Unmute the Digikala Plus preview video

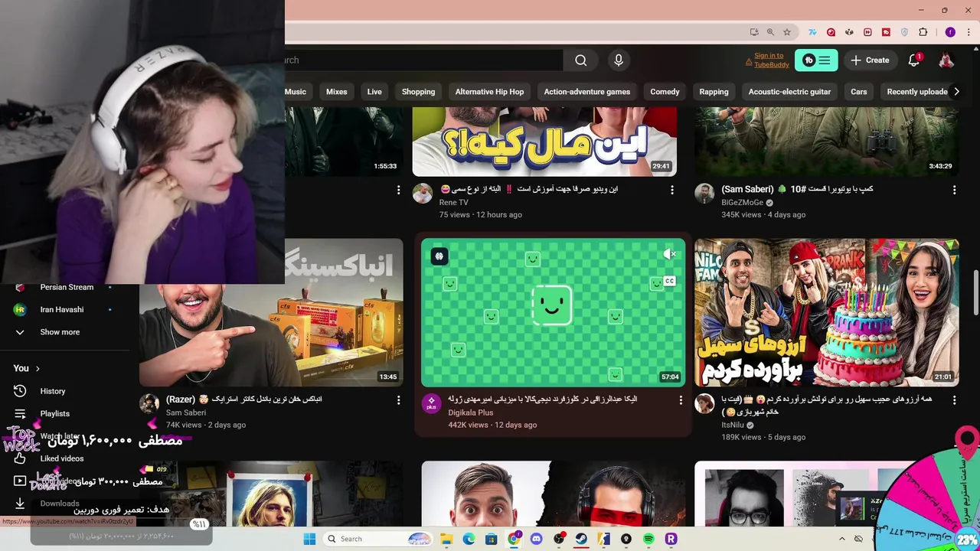pos(669,254)
